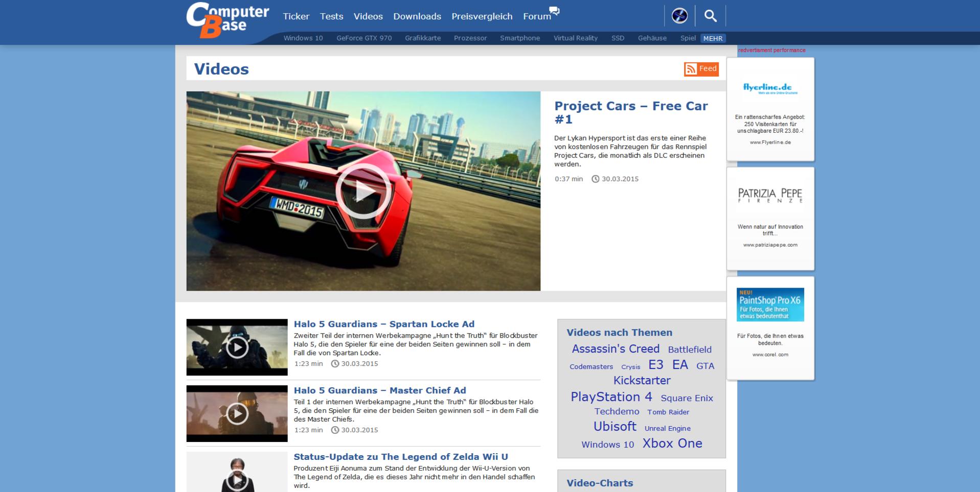Click the Project Cars date 30.03.2015

620,179
